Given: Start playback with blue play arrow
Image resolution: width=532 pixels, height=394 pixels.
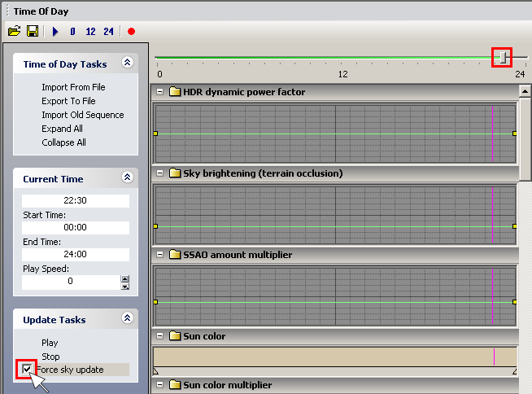Looking at the screenshot, I should coord(55,32).
